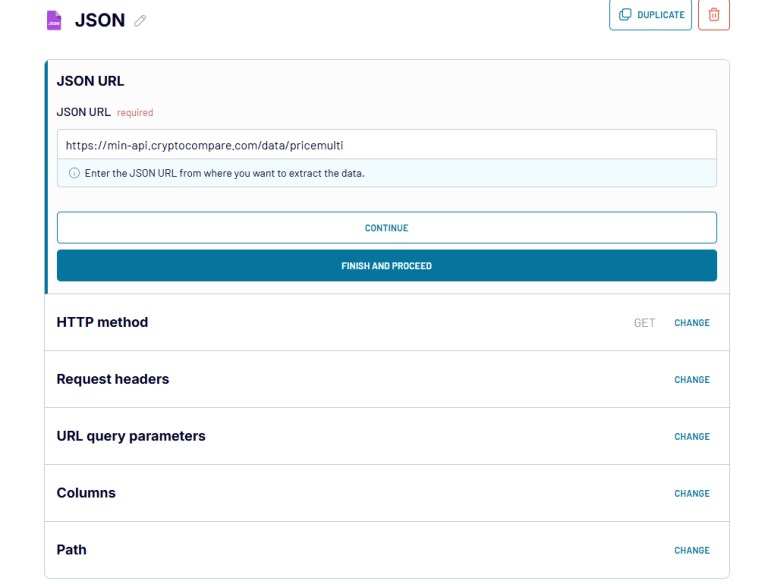Click Change for Request headers
Image resolution: width=768 pixels, height=584 pixels.
click(x=691, y=380)
